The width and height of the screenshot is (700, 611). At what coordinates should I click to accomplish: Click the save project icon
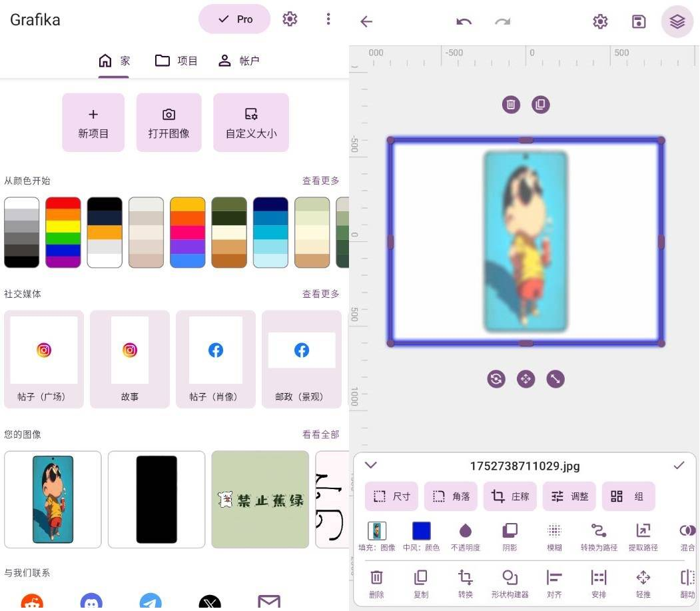click(x=639, y=22)
